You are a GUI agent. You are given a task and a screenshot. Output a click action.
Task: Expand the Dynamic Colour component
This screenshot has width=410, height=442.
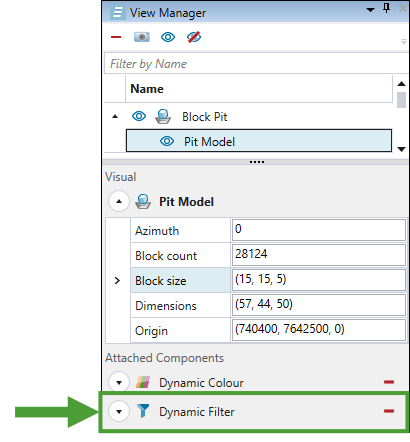click(119, 382)
